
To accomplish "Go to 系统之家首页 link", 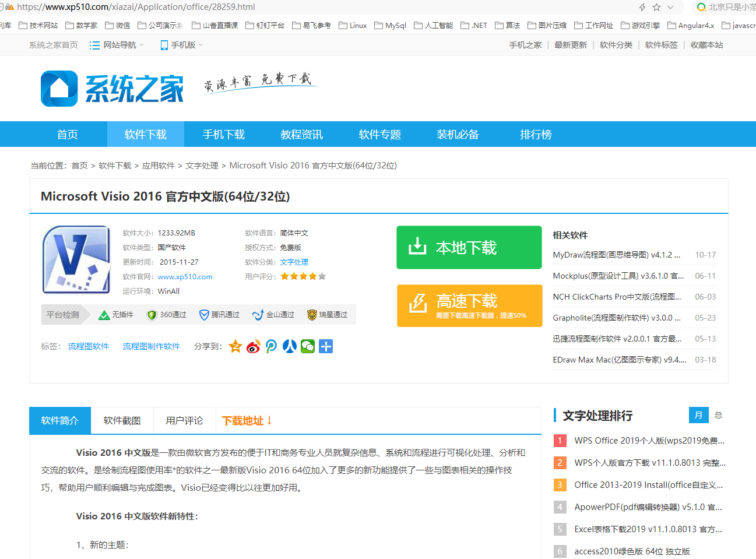I will 53,45.
